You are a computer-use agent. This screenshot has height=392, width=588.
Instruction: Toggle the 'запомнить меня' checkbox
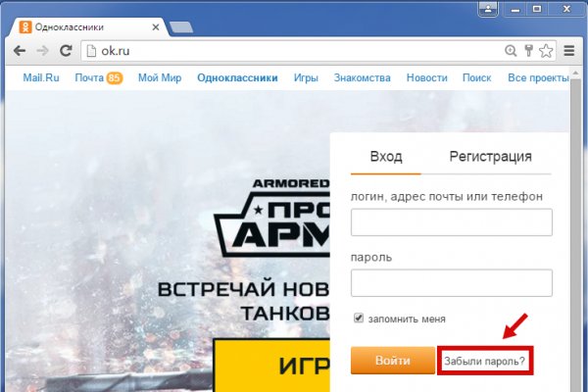[x=359, y=318]
